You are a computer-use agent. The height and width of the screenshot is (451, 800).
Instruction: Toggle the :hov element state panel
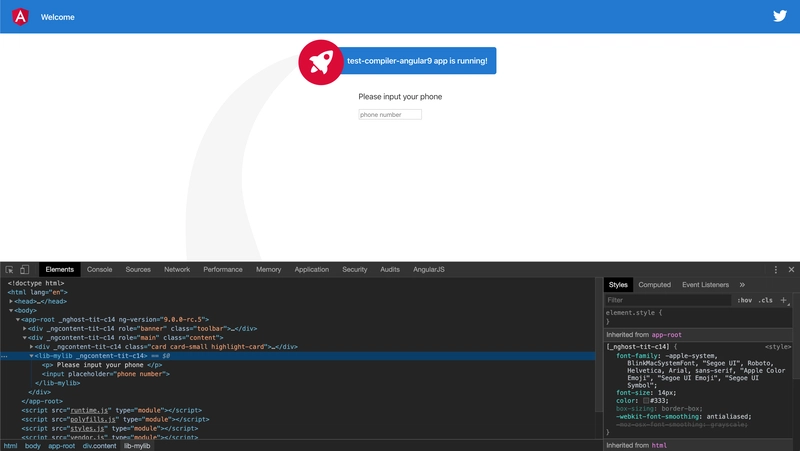(x=744, y=300)
